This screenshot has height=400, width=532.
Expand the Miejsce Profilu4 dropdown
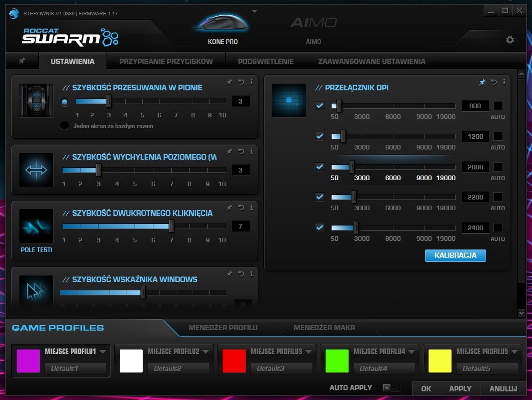pyautogui.click(x=412, y=352)
